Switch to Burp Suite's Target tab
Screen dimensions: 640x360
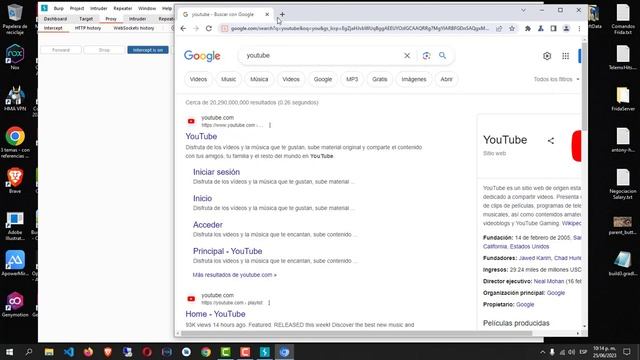point(86,19)
